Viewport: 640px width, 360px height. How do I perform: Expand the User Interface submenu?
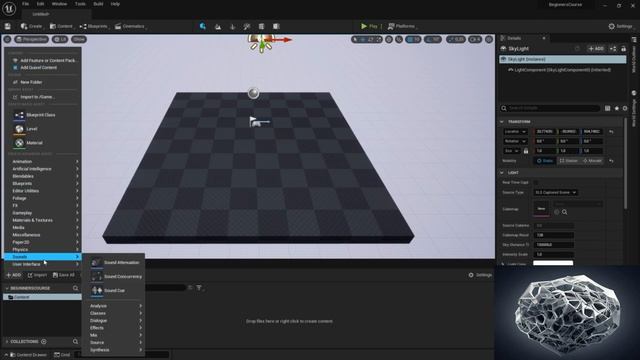(43, 264)
